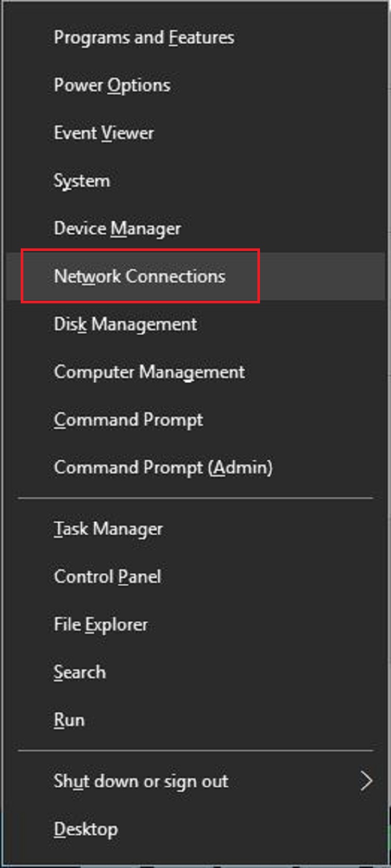Launch Event Viewer
Viewport: 391px width, 868px height.
point(104,133)
